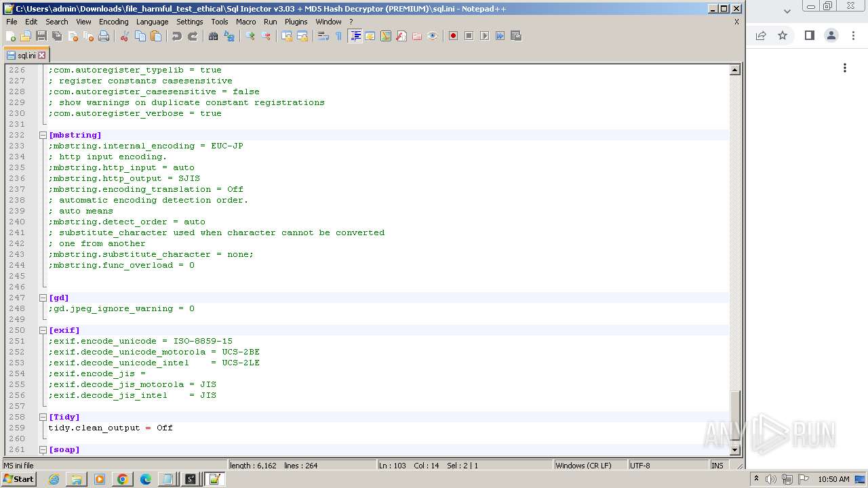The image size is (868, 488).
Task: Close all documents via the toolbar icon
Action: click(x=88, y=36)
